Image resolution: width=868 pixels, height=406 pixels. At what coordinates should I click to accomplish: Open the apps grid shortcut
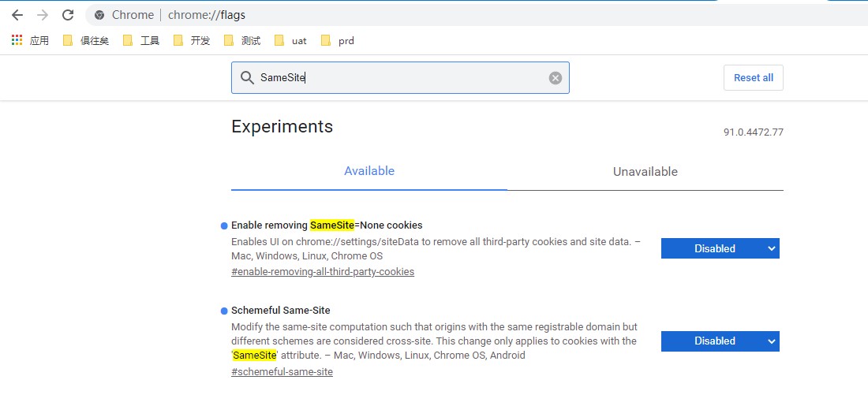point(17,40)
